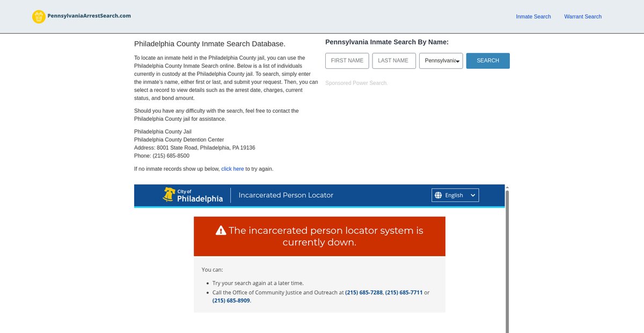Screen dimensions: 644x333
Task: Focus the FIRST NAME input field
Action: [x=347, y=61]
